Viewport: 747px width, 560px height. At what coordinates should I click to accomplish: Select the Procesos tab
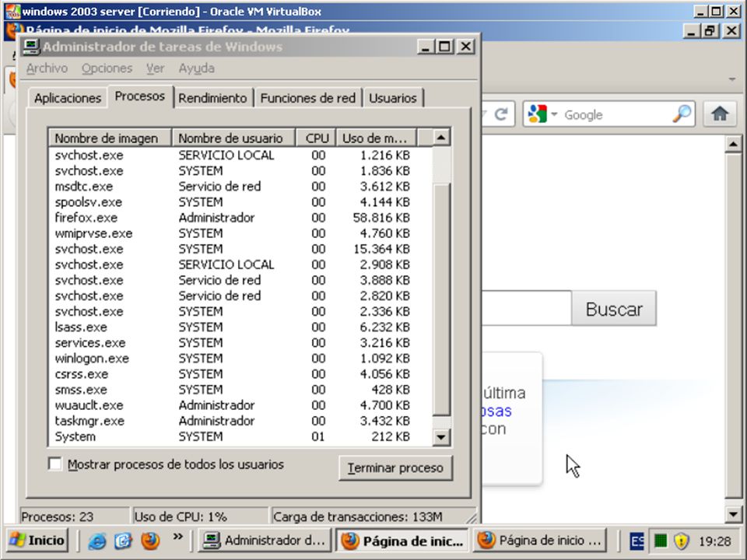[140, 96]
